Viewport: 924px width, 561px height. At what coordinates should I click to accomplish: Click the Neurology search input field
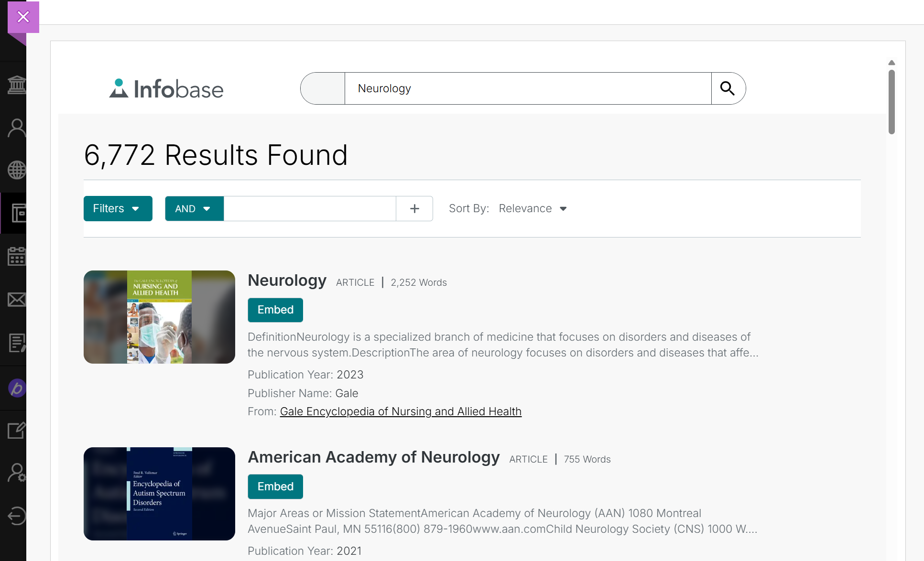[528, 88]
